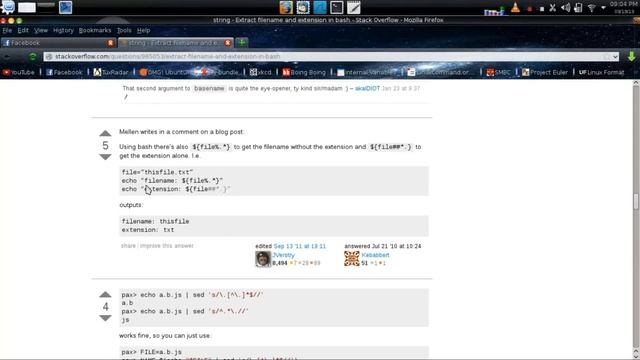Downvote the answer scored 5
Screen dimensions: 640x360
(105, 157)
